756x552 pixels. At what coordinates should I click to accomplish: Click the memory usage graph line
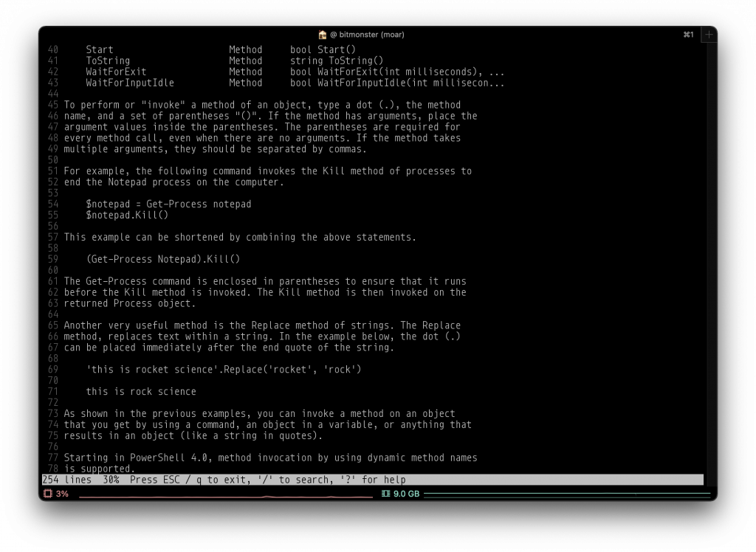[x=567, y=494]
